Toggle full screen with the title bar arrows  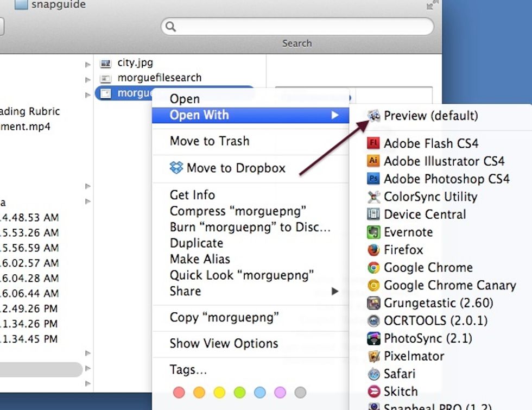tap(432, 5)
